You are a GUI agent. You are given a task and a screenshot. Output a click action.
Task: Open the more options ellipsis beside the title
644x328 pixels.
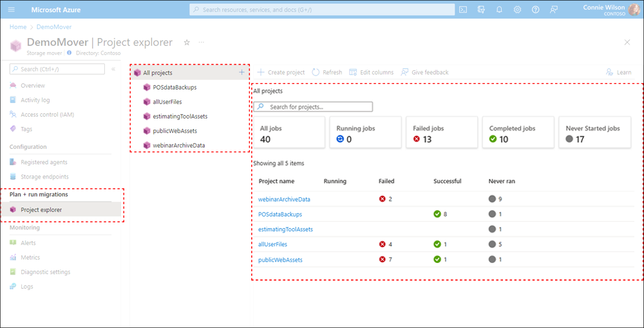click(201, 43)
